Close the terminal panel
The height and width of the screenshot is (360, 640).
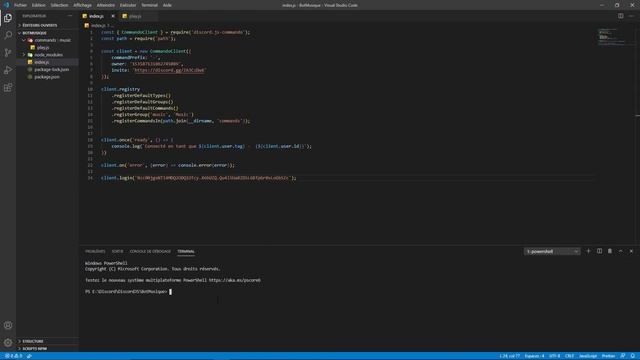631,251
